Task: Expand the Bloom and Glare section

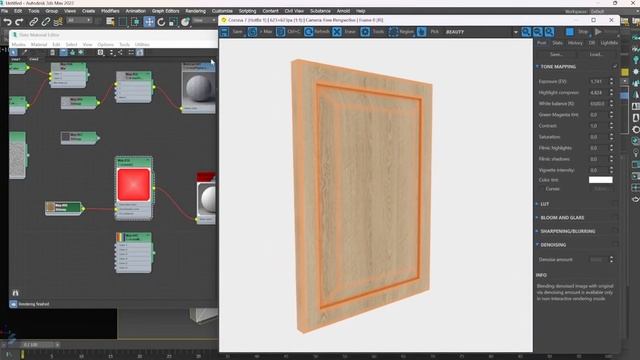Action: [537, 218]
